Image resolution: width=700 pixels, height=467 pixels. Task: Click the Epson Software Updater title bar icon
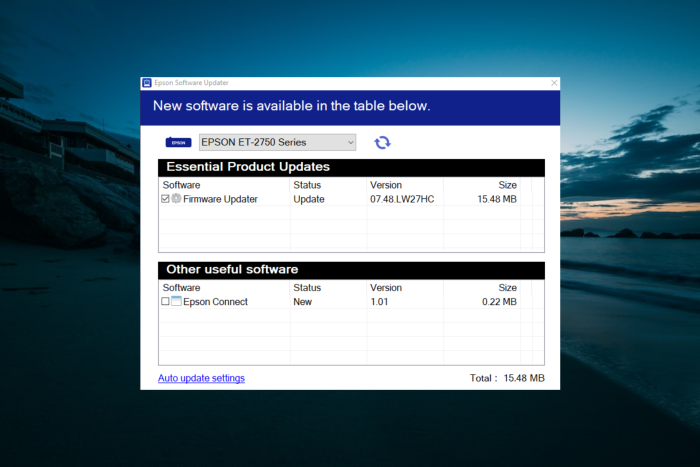click(147, 83)
